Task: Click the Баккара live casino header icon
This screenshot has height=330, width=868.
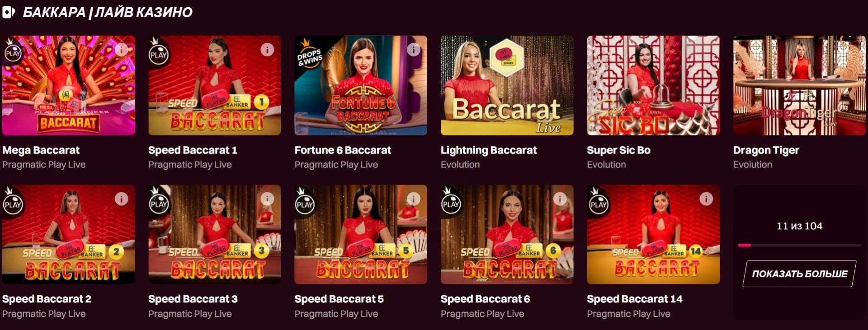Action: [x=9, y=12]
